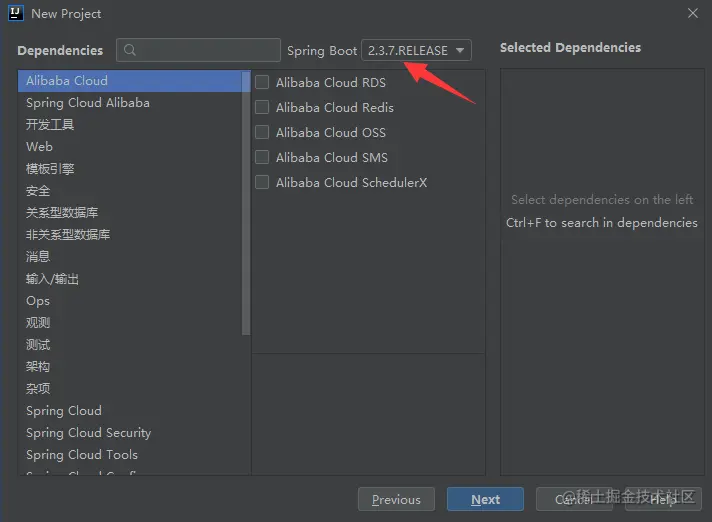Click the Next button

[x=485, y=499]
